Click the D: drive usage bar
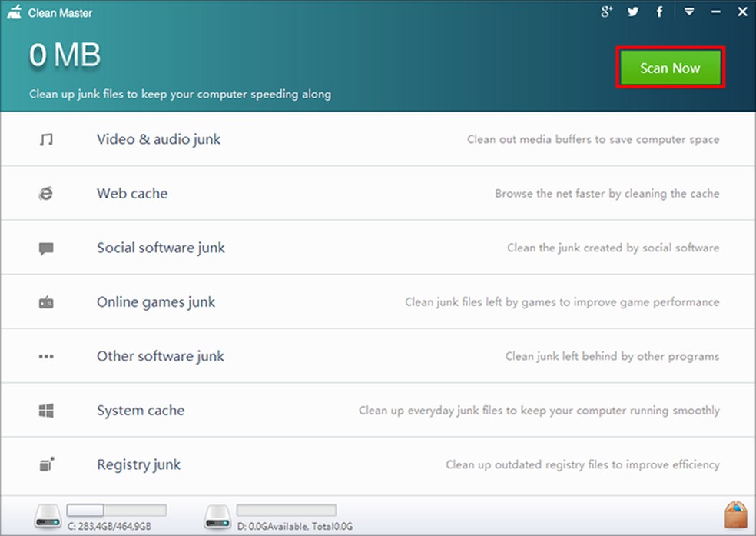756x536 pixels. pyautogui.click(x=287, y=510)
